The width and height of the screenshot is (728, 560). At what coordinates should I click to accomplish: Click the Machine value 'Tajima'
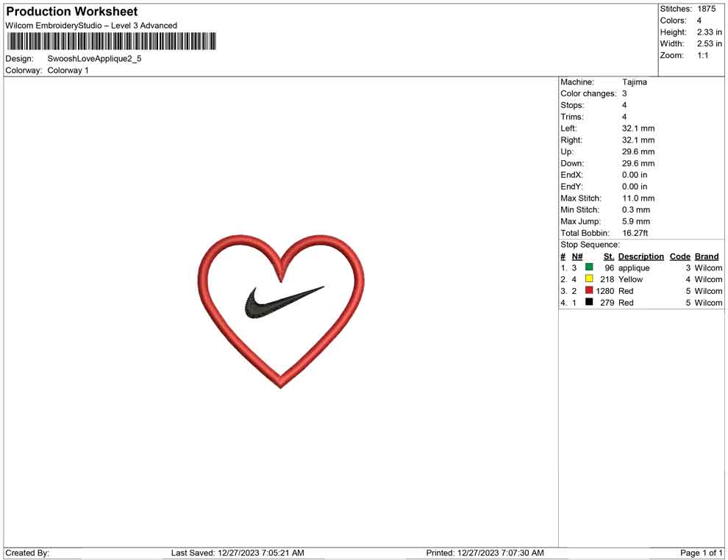[x=634, y=82]
